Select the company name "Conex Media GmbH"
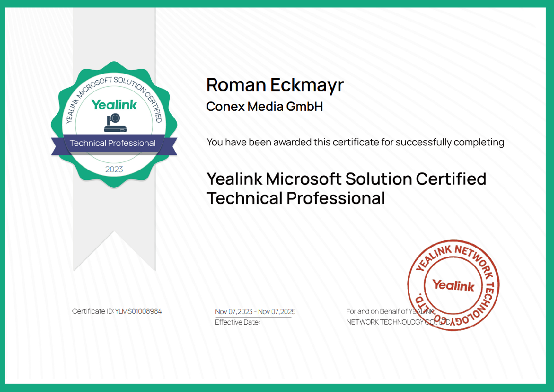This screenshot has width=554, height=392. click(264, 107)
